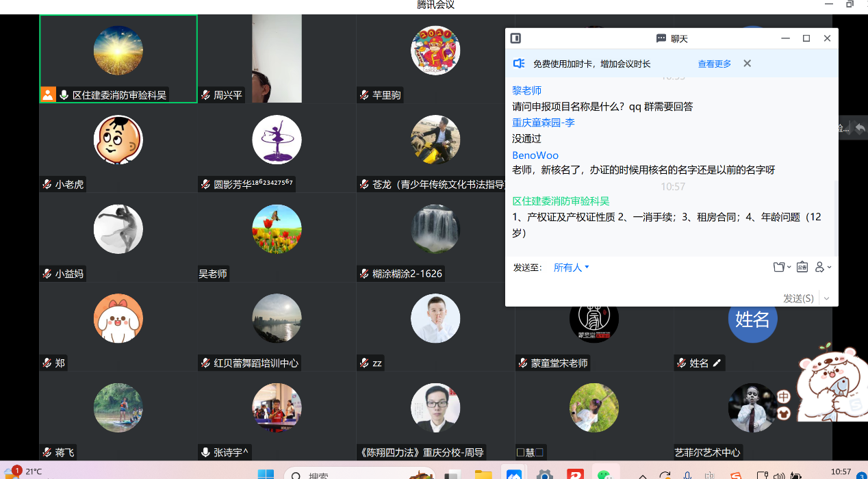The image size is (868, 479).
Task: Click sender name BenoWoo in chat
Action: click(x=535, y=155)
